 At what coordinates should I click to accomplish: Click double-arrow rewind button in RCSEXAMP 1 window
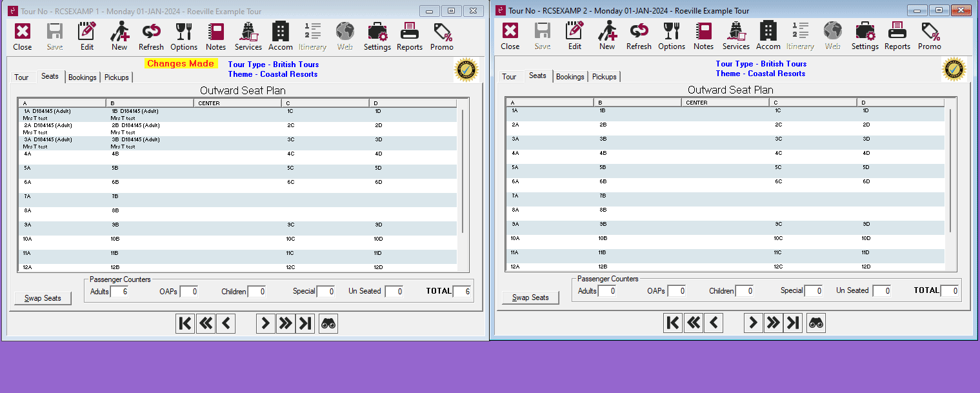206,324
